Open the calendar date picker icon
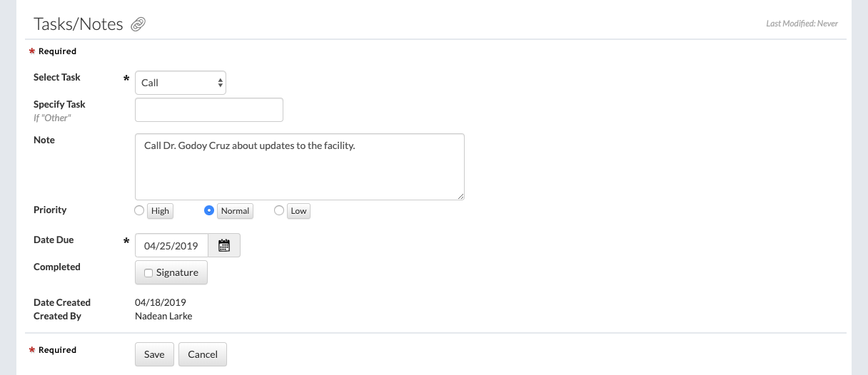The image size is (868, 375). 224,245
